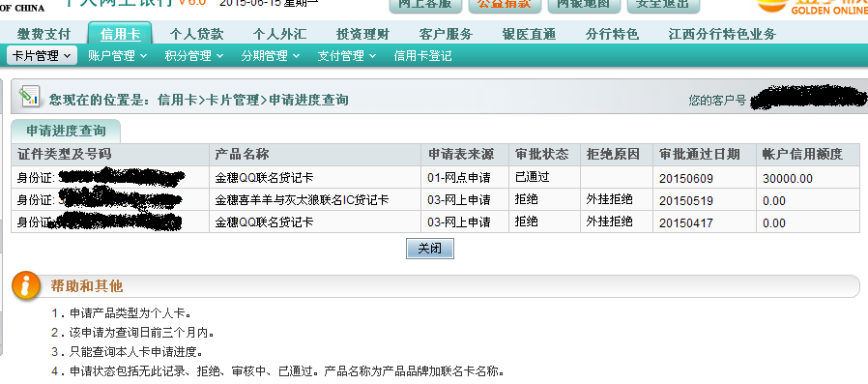The image size is (868, 384).
Task: Click 03-网上申请 in the 20150417 row
Action: tap(459, 222)
